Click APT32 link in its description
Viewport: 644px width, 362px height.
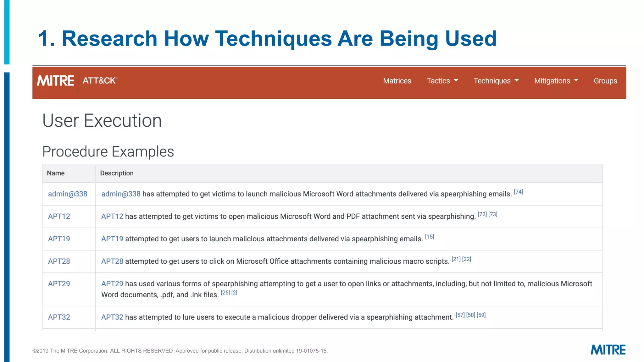[112, 317]
